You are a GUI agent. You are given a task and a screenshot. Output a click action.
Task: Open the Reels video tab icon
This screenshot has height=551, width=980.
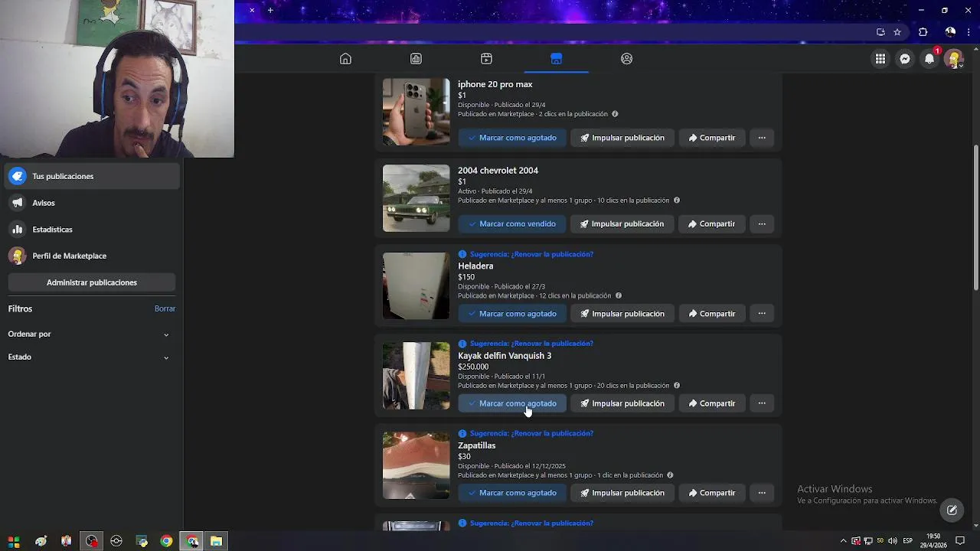[486, 59]
